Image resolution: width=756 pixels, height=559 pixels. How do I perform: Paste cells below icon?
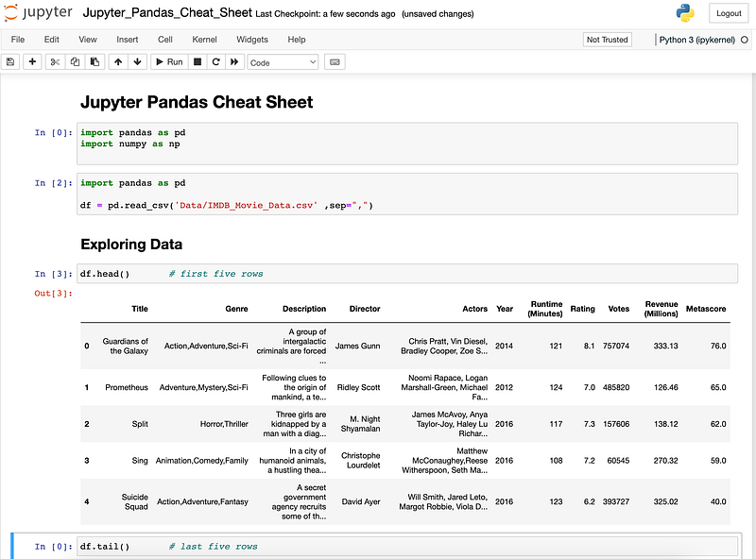coord(95,62)
